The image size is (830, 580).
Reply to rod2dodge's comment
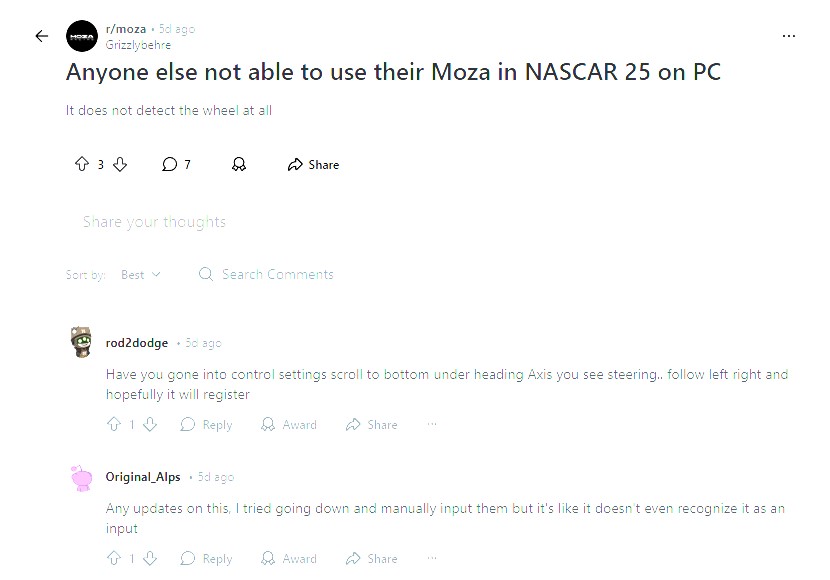pos(205,424)
